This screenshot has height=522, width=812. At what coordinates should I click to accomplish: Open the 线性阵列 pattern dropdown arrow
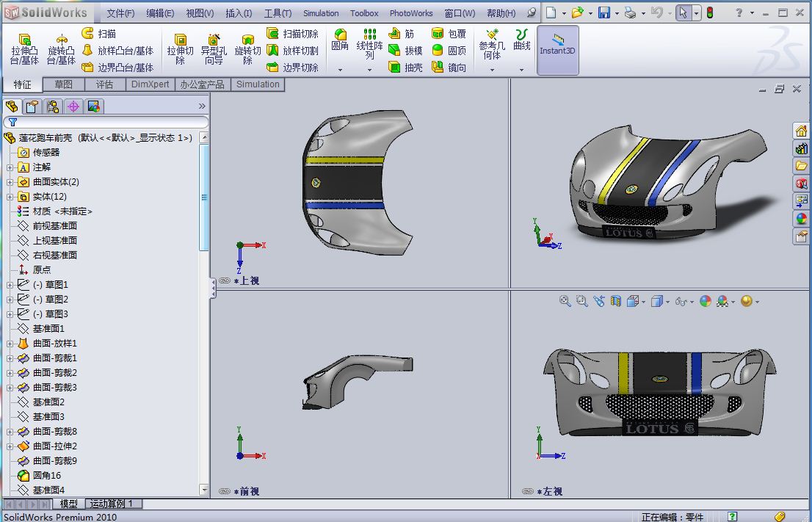[x=370, y=70]
